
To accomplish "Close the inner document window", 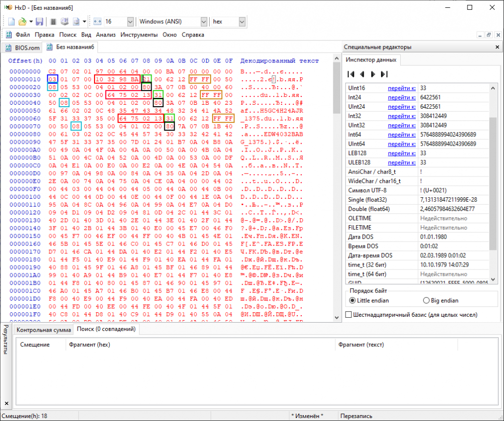I will [x=498, y=35].
